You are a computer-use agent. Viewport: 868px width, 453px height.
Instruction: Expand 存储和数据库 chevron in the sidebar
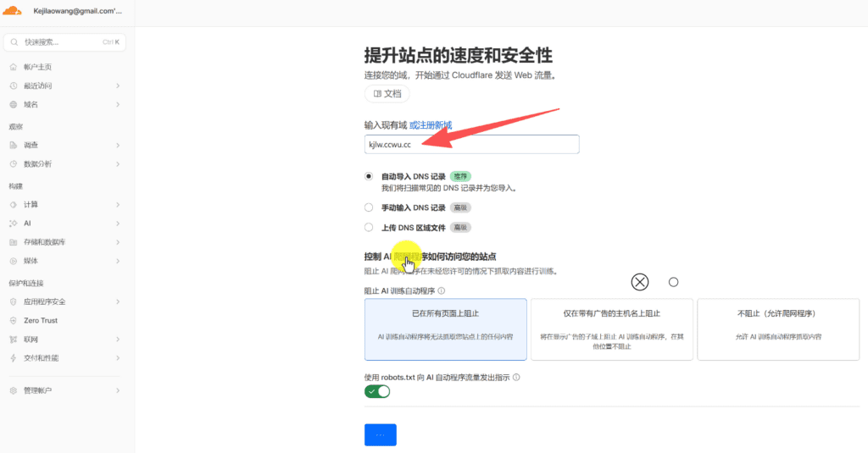[118, 242]
